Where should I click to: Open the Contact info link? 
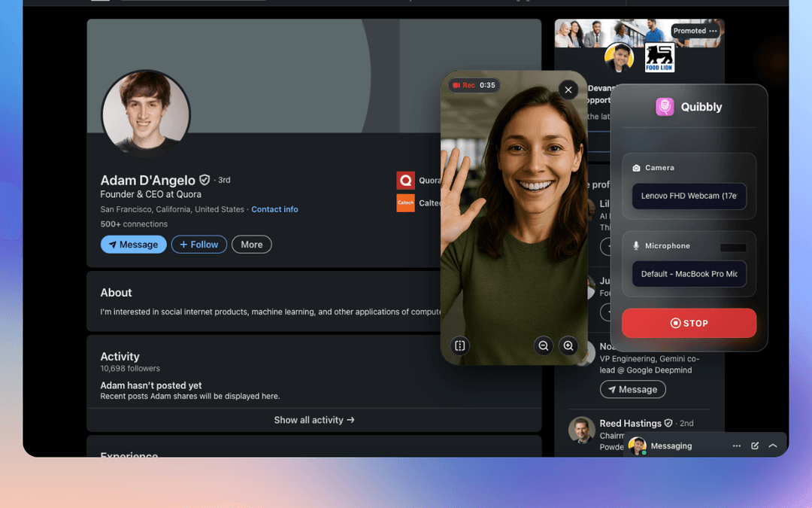coord(274,209)
